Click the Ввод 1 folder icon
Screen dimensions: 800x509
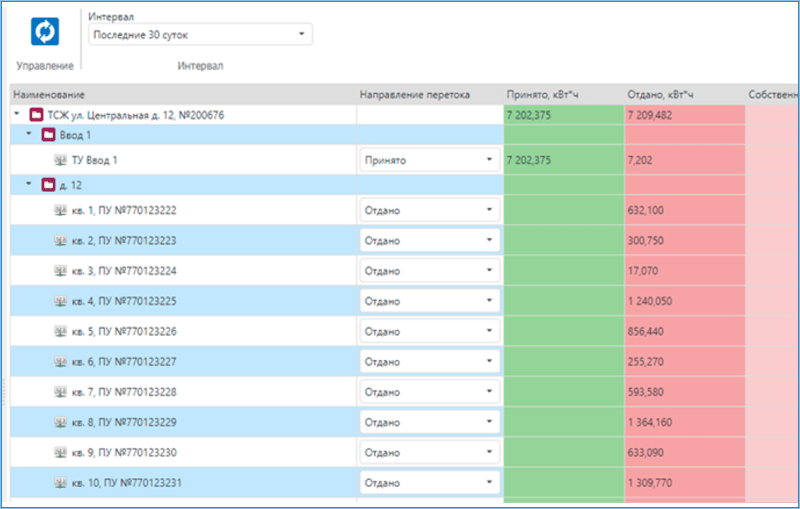(48, 135)
